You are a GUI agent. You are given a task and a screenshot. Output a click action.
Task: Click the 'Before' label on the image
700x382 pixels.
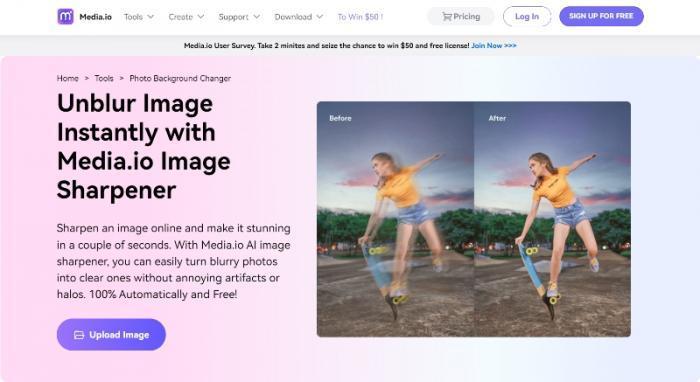[x=340, y=118]
